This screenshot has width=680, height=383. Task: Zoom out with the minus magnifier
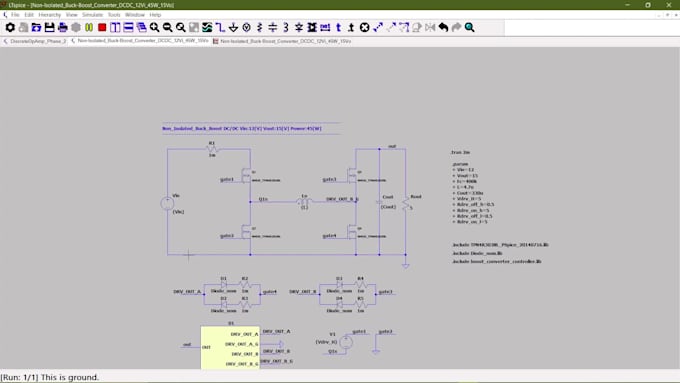(167, 27)
